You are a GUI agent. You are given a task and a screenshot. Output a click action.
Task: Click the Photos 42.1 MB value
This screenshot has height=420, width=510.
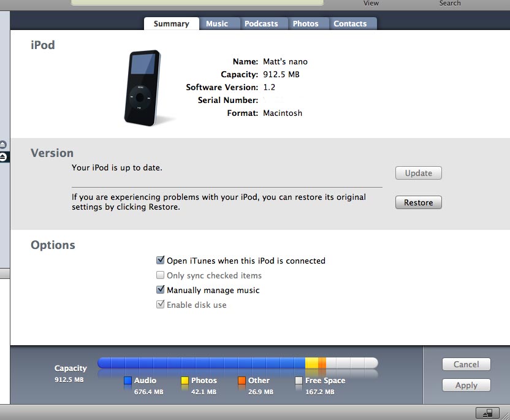tap(204, 392)
